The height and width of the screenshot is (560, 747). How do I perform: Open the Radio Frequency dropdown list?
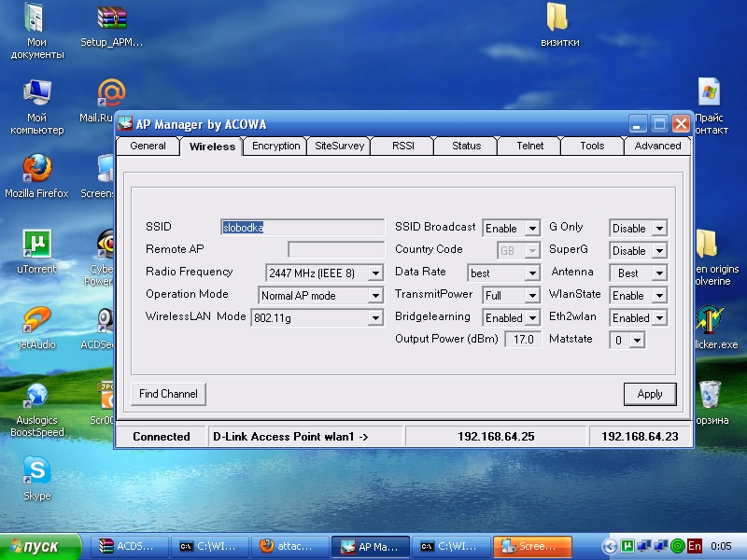pos(374,273)
